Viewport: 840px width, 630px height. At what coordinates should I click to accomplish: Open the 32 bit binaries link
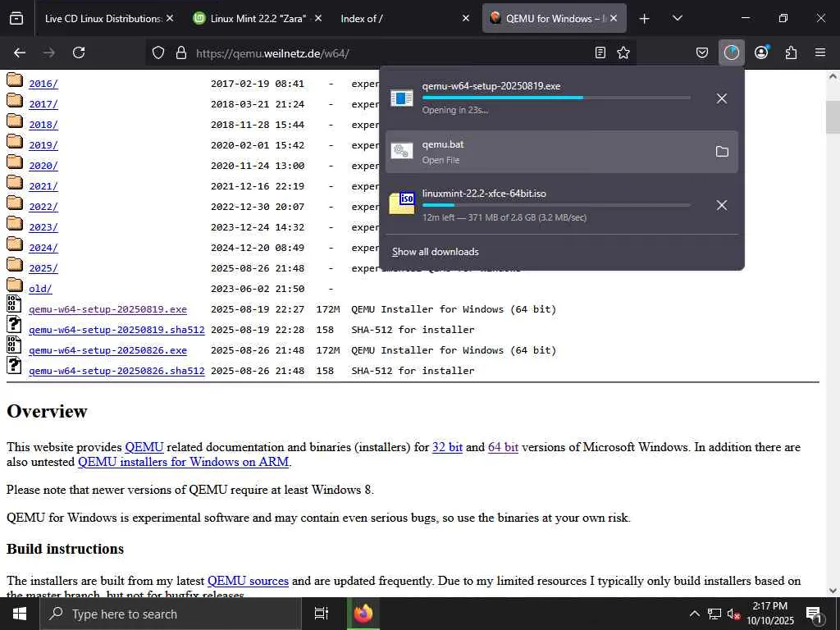tap(447, 447)
